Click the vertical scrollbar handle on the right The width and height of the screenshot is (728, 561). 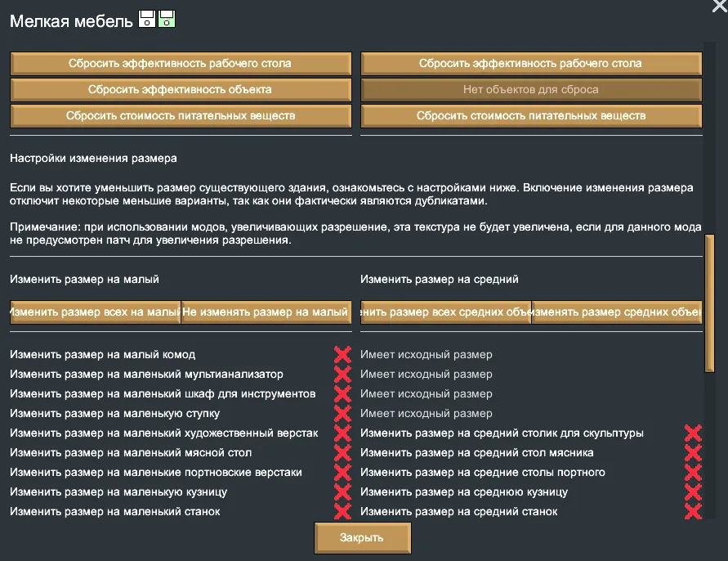(709, 304)
